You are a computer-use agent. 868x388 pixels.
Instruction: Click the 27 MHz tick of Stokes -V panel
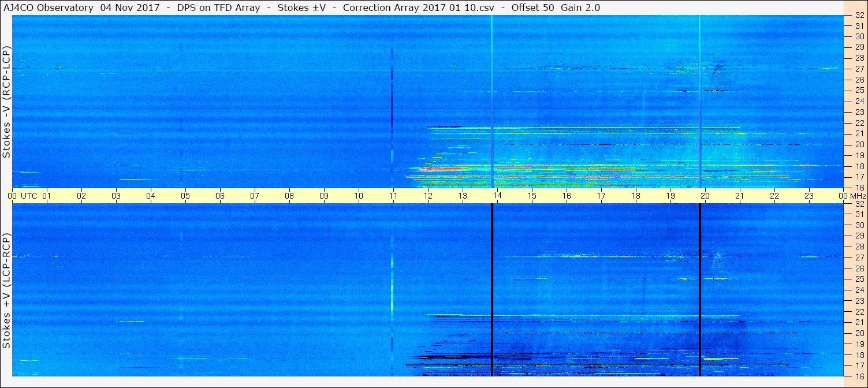tap(859, 69)
